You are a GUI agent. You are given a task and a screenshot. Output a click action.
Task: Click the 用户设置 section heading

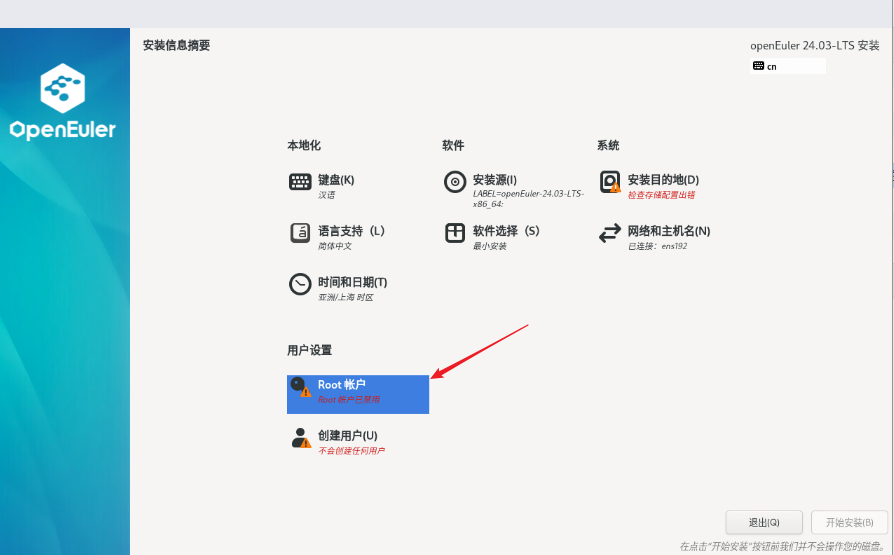[x=309, y=350]
